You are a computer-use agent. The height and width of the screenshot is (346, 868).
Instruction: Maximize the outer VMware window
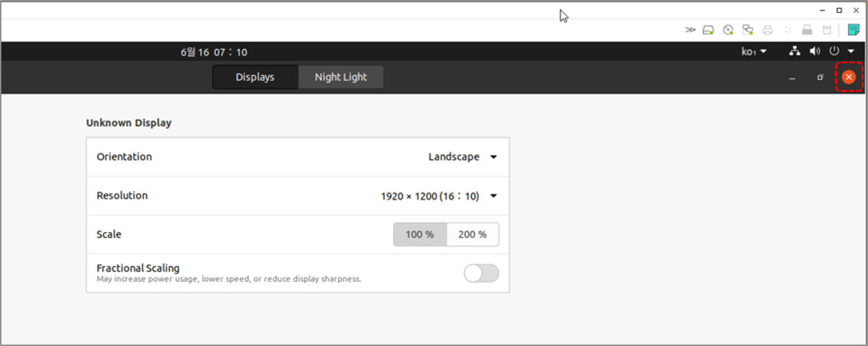pos(839,10)
